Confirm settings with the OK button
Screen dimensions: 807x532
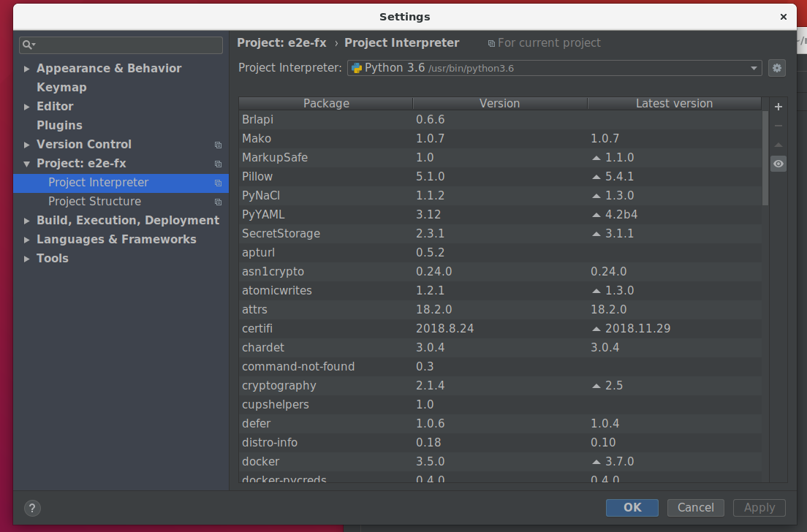tap(632, 507)
